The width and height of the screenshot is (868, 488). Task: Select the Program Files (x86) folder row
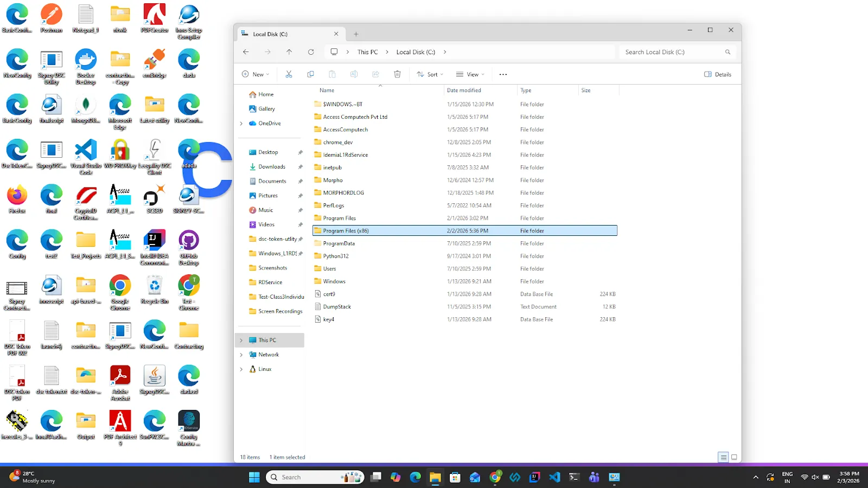point(465,231)
